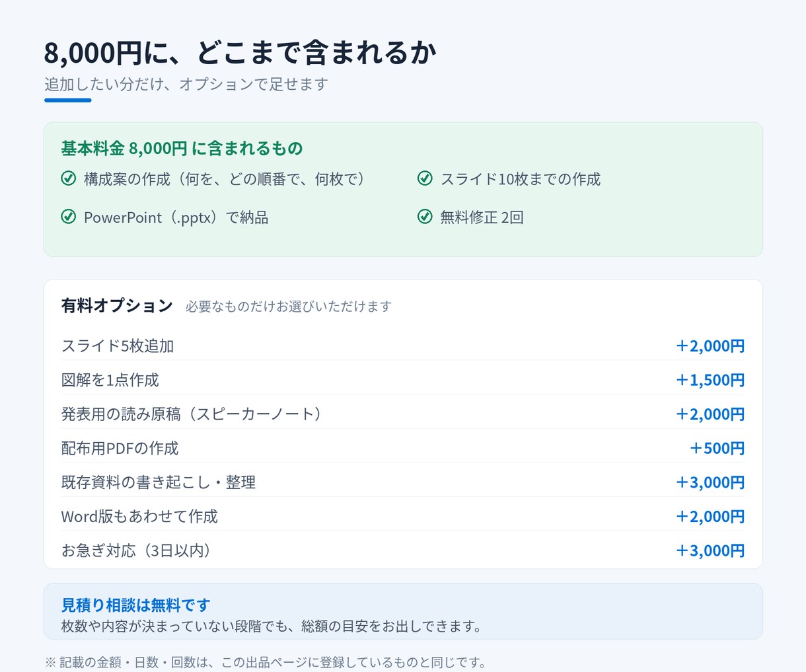Click the text スライド10枚までの作成

coord(521,179)
